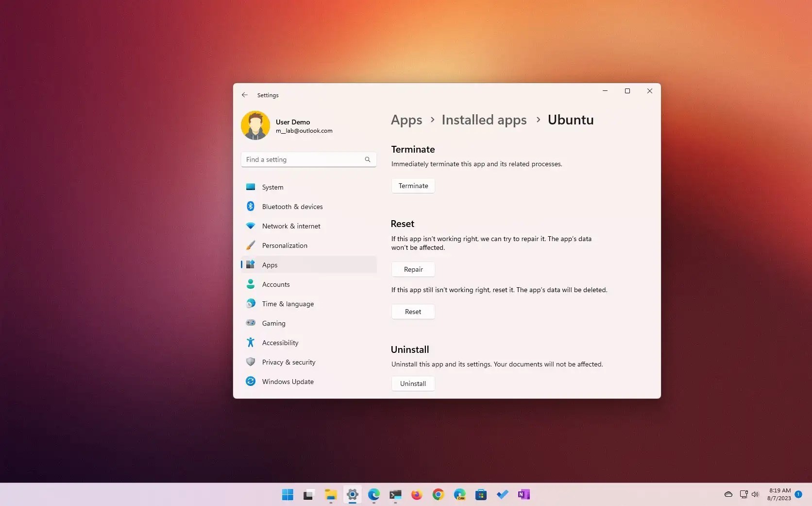Open Gaming settings
This screenshot has height=506, width=812.
tap(274, 323)
